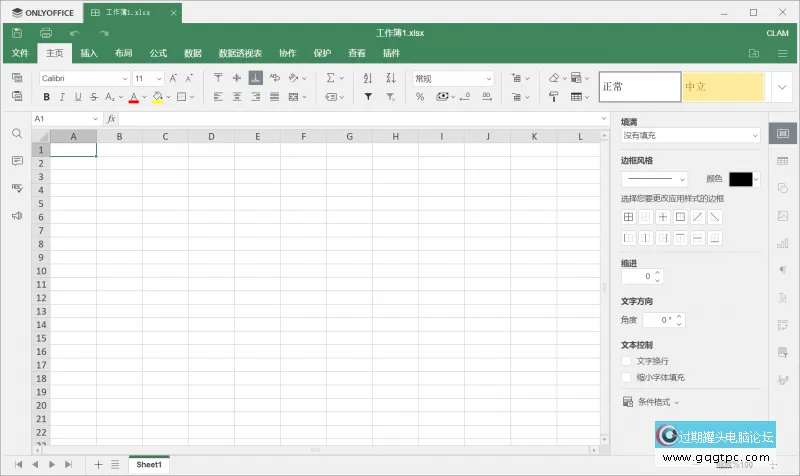The image size is (800, 476).
Task: Open the summation function dropdown arrow
Action: tap(342, 78)
